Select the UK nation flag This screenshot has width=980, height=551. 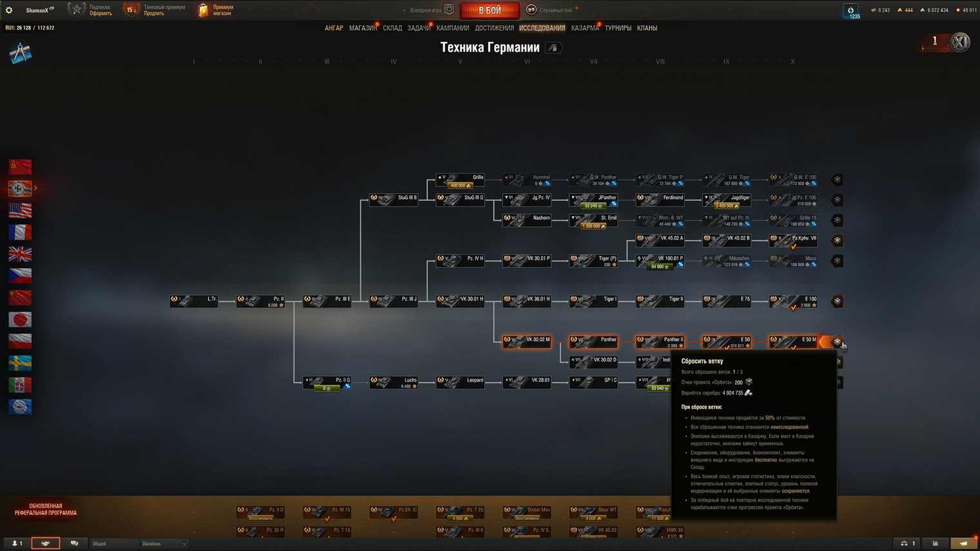pyautogui.click(x=20, y=254)
